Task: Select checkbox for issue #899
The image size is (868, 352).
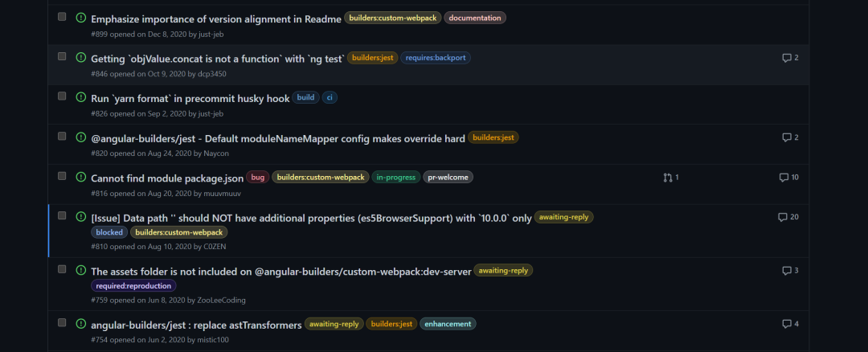Action: pos(62,17)
